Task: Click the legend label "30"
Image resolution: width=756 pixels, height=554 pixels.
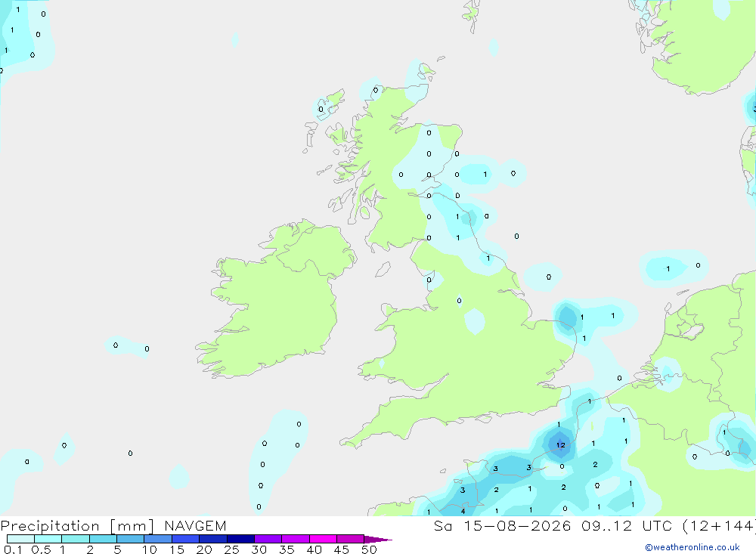Action: tap(259, 549)
